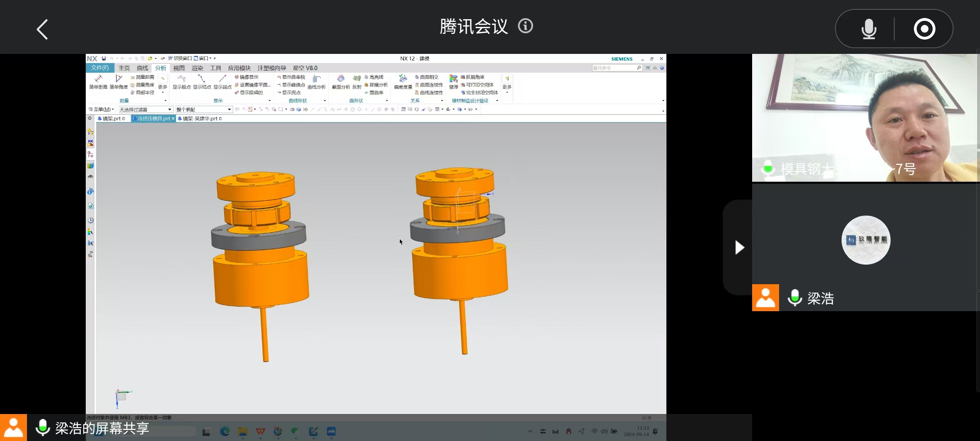980x441 pixels.
Task: Open 截面分析 section analysis tool
Action: (341, 81)
